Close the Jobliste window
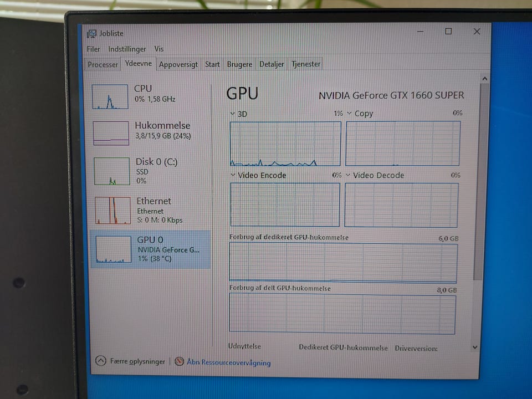Screen dimensions: 532x399 point(477,31)
